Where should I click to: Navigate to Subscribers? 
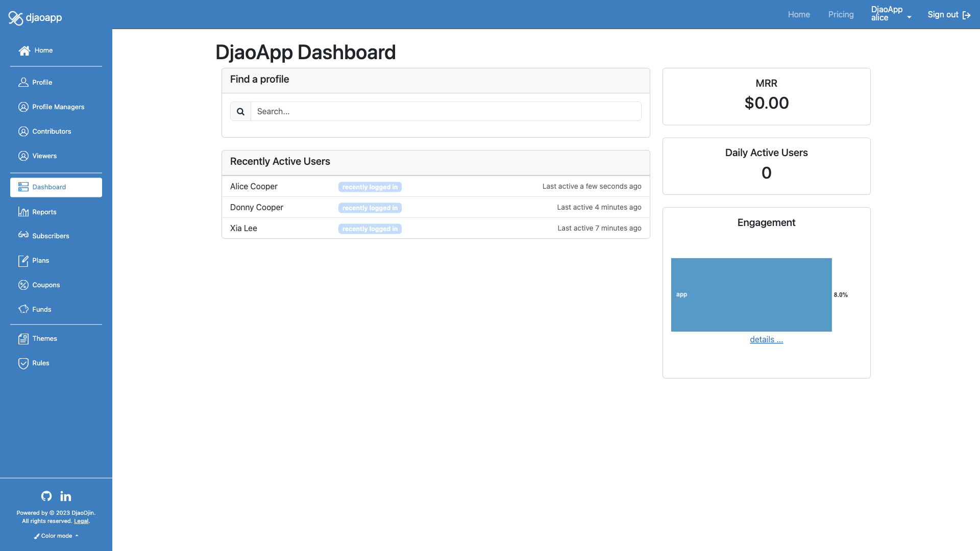tap(56, 236)
